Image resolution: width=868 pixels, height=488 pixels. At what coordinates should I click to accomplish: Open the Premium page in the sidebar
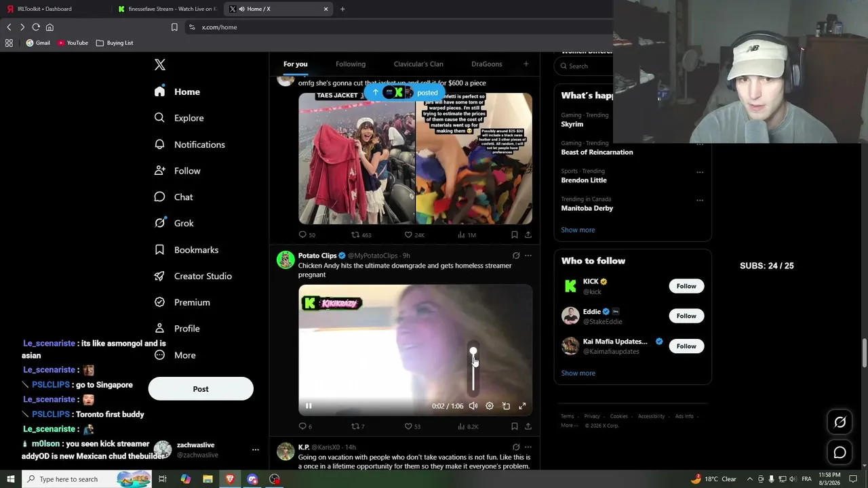click(x=182, y=302)
